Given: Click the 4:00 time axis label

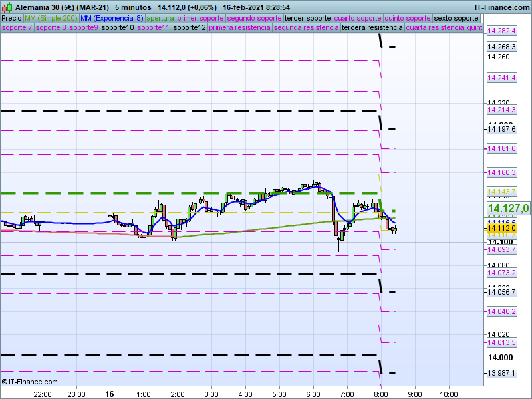Looking at the screenshot, I should point(245,394).
